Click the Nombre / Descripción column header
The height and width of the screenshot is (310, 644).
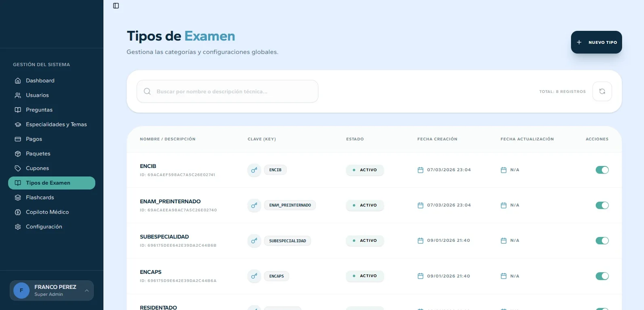[x=167, y=139]
